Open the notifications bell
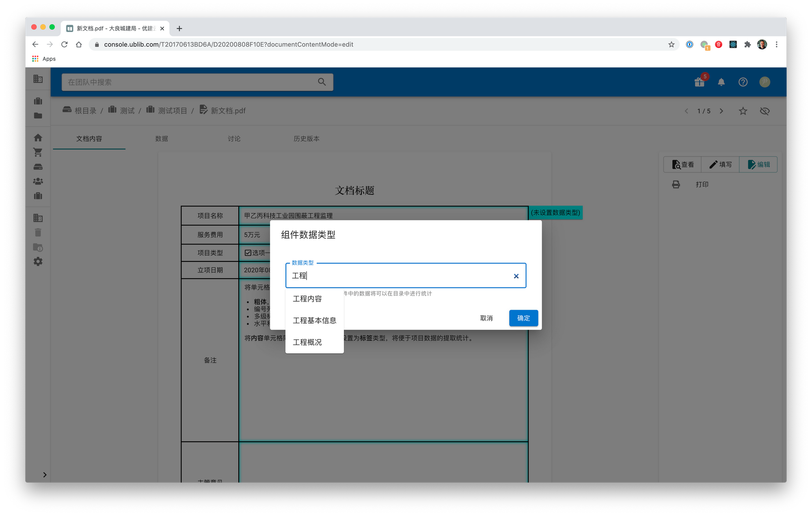The image size is (812, 516). coord(721,82)
